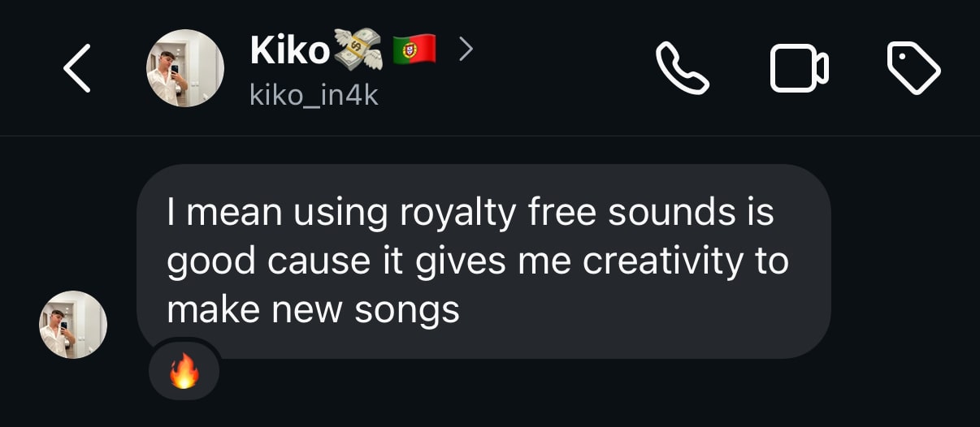
Task: Tap the words "I mean using royalty" in bubble
Action: (341, 213)
